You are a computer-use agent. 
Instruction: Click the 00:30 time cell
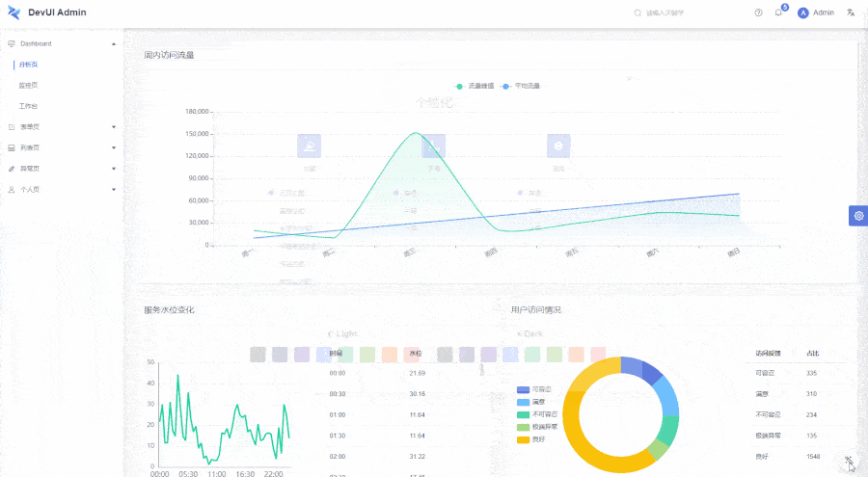pyautogui.click(x=338, y=394)
